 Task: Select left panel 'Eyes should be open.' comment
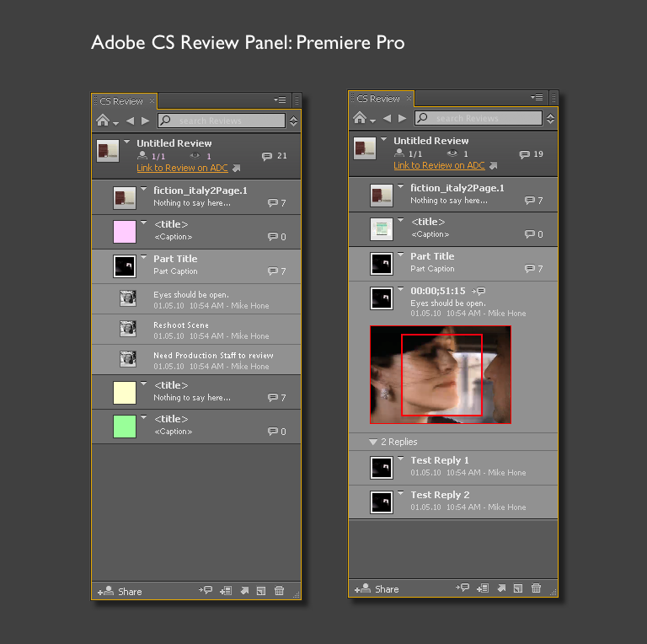(x=196, y=299)
